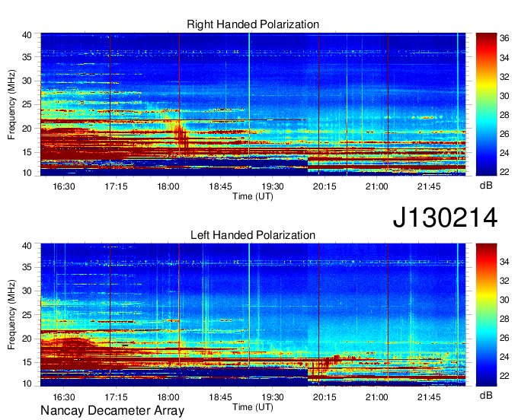Click the 20 MHz tick of Right Handed plot
Screen dimensions: 518x420
[27, 129]
